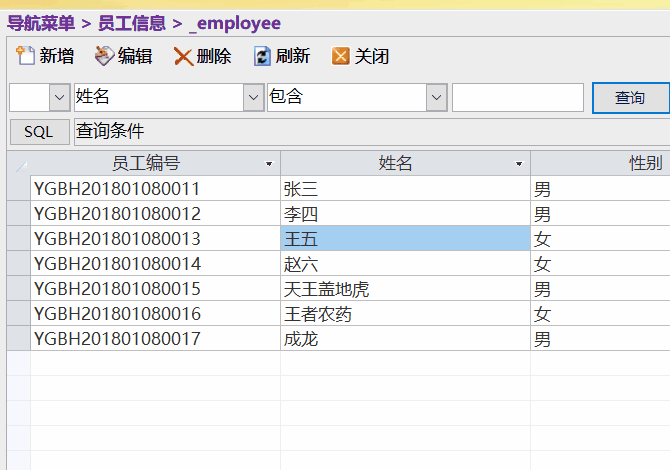Viewport: 670px width, 470px height.
Task: Click the 刷新 (refresh) toolbar icon
Action: 262,56
